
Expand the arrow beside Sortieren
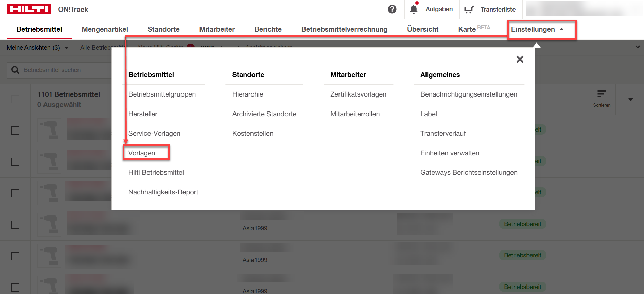(630, 100)
